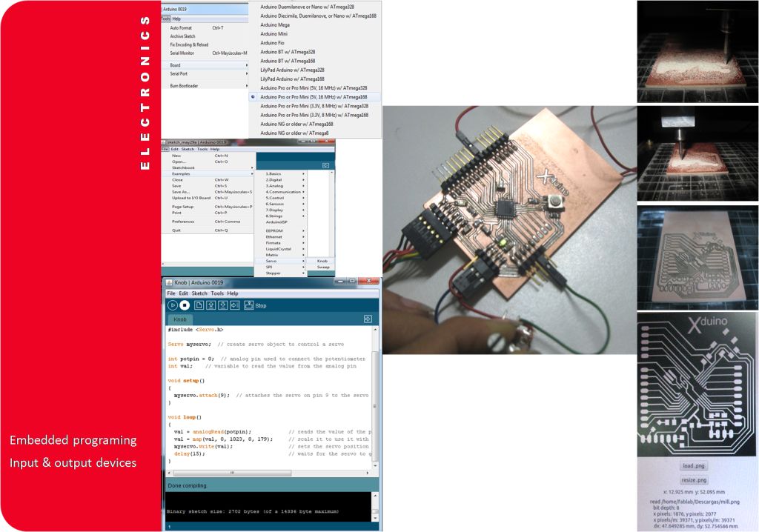Click the load .png button
Screen dimensions: 759x532
click(x=694, y=465)
